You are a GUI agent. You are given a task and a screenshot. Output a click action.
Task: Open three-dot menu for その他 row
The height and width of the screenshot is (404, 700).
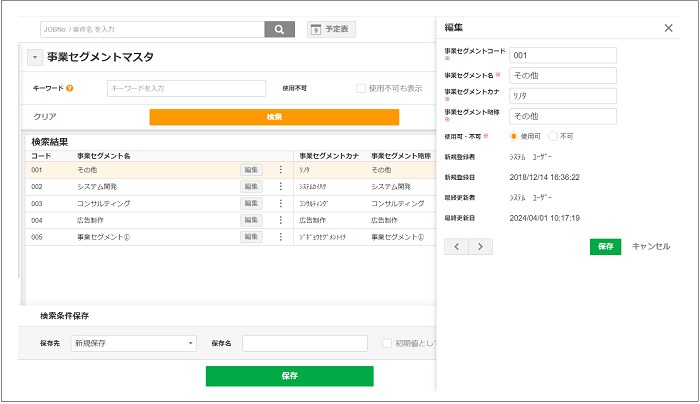[280, 170]
